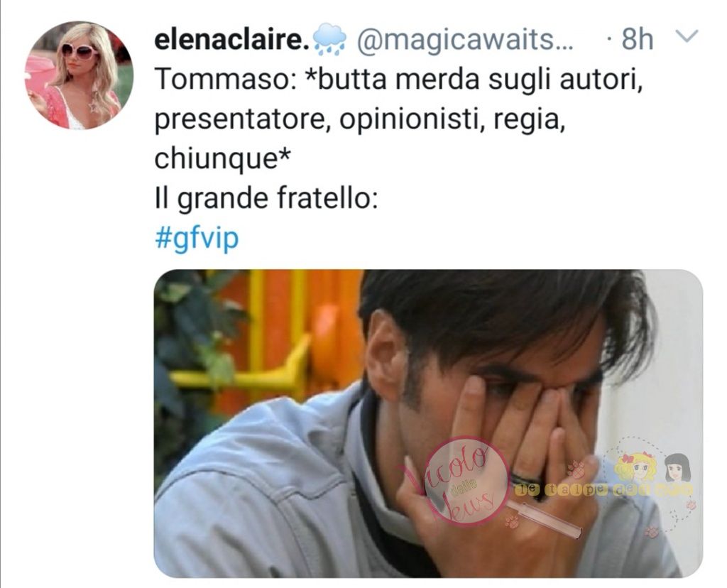
Task: Click the Vicolo delle News round watermark logo
Action: click(466, 480)
